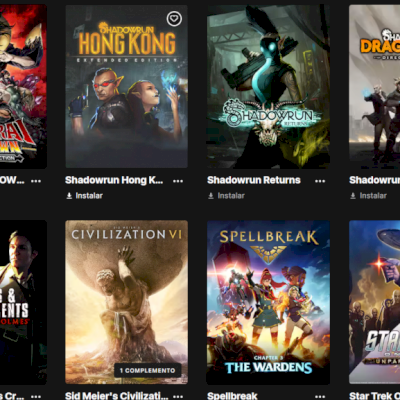Click Instalar under Shadowrun Hong Kong
This screenshot has width=400, height=400.
pyautogui.click(x=89, y=196)
